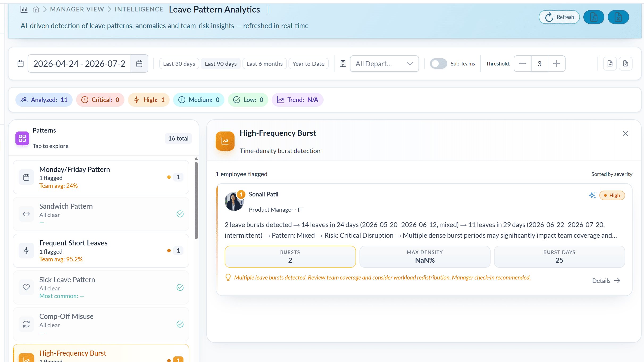Viewport: 644px width, 362px height.
Task: Click the AI sparkle icon beside High badge
Action: [x=592, y=195]
